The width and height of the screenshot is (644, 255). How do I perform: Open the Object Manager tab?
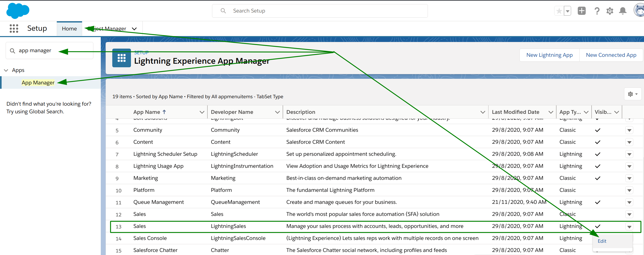click(x=107, y=29)
